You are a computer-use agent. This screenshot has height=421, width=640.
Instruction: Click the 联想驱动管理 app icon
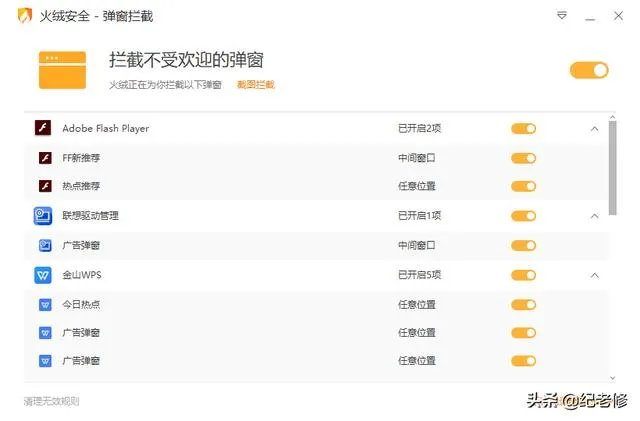coord(43,215)
